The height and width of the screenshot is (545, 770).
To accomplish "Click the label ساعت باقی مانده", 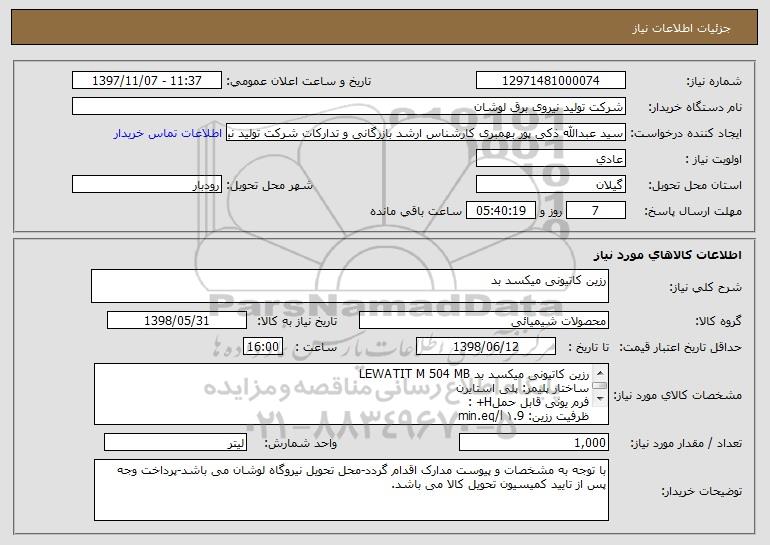I will [416, 211].
